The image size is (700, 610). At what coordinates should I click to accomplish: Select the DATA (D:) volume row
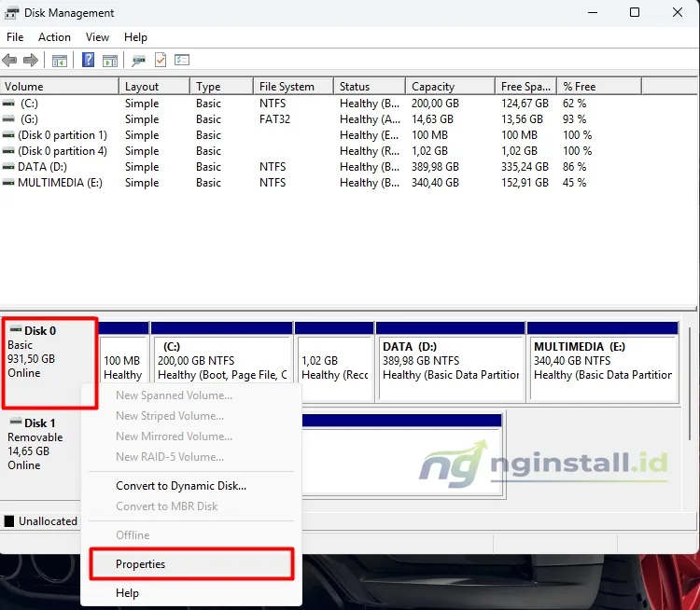[x=295, y=167]
